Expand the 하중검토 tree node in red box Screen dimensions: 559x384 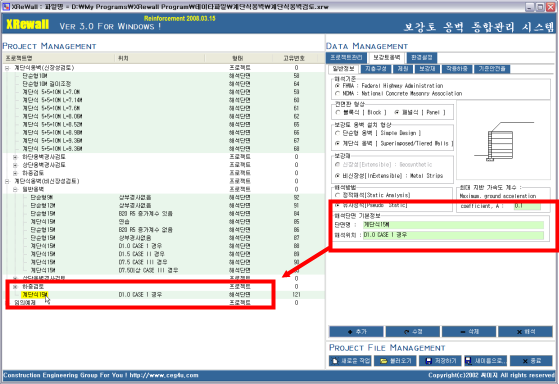pyautogui.click(x=15, y=287)
